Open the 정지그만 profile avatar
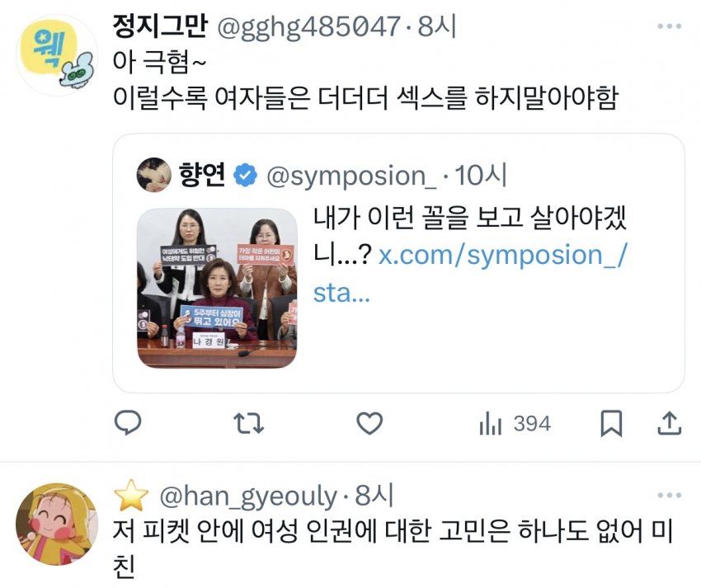 click(x=57, y=55)
